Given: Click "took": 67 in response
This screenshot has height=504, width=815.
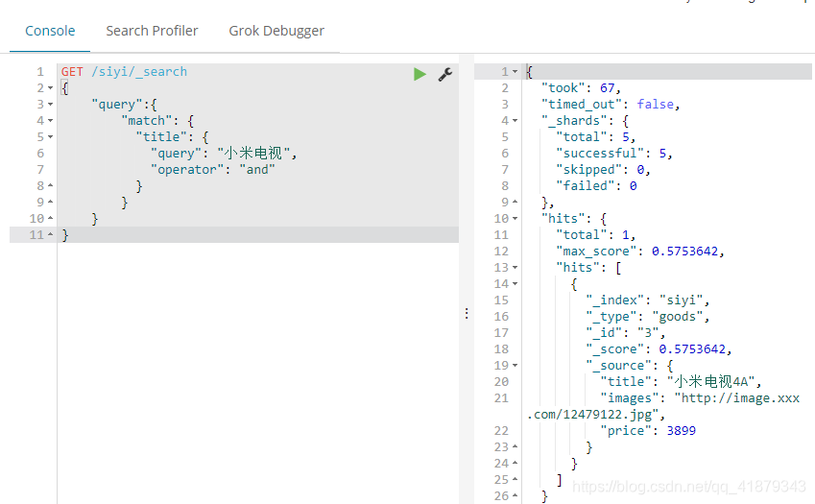Looking at the screenshot, I should (x=581, y=87).
